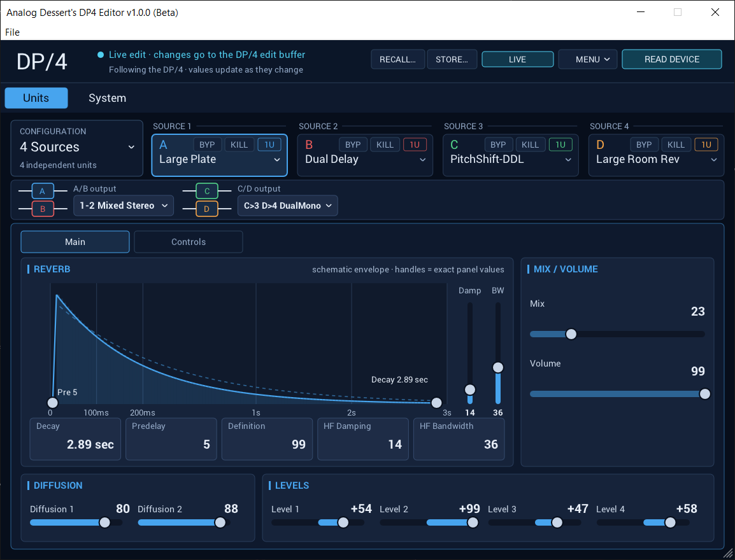Open the Dual Delay algorithm dropdown
This screenshot has height=560, width=735.
365,160
